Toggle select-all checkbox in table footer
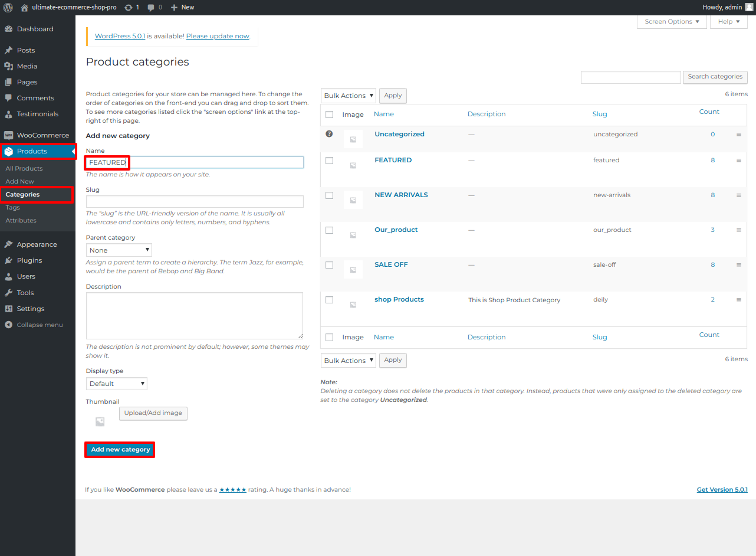Viewport: 756px width, 556px height. (329, 338)
